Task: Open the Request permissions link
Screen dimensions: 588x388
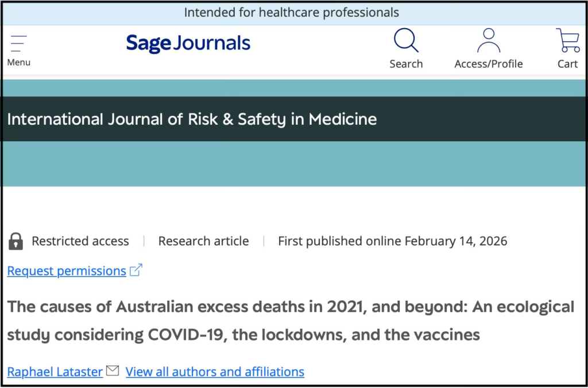Action: (67, 271)
